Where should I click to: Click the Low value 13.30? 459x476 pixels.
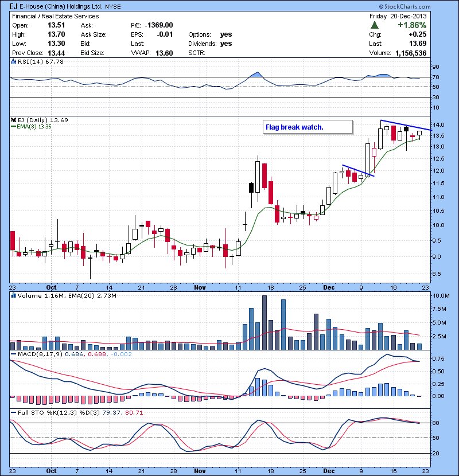tap(56, 44)
